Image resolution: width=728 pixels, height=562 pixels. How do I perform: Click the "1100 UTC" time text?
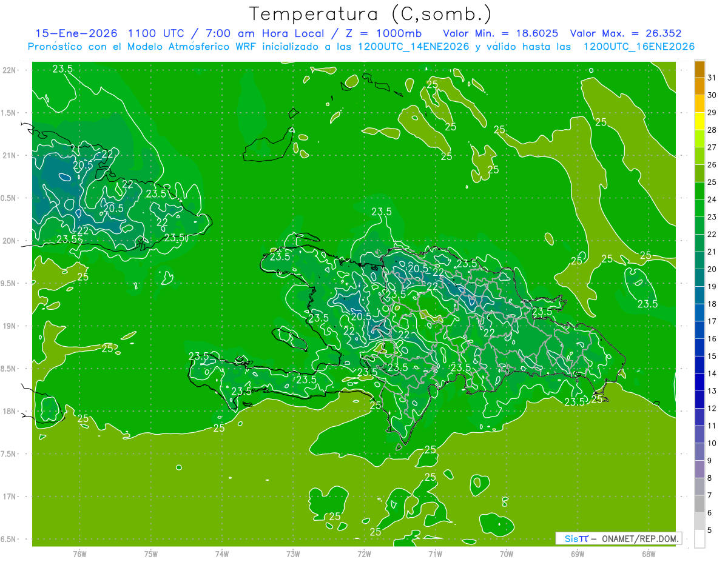[x=156, y=33]
